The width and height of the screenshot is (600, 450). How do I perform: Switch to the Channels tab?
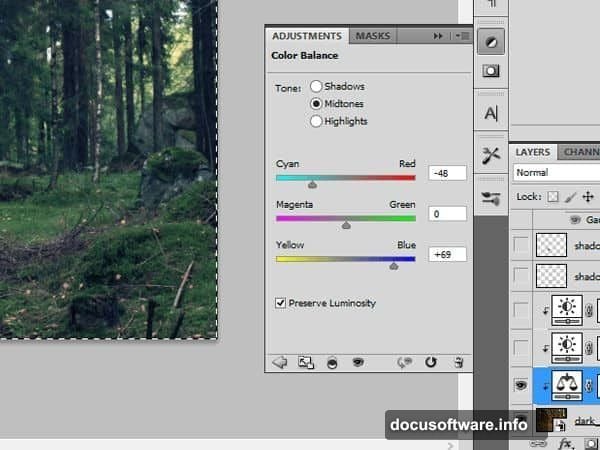point(581,152)
